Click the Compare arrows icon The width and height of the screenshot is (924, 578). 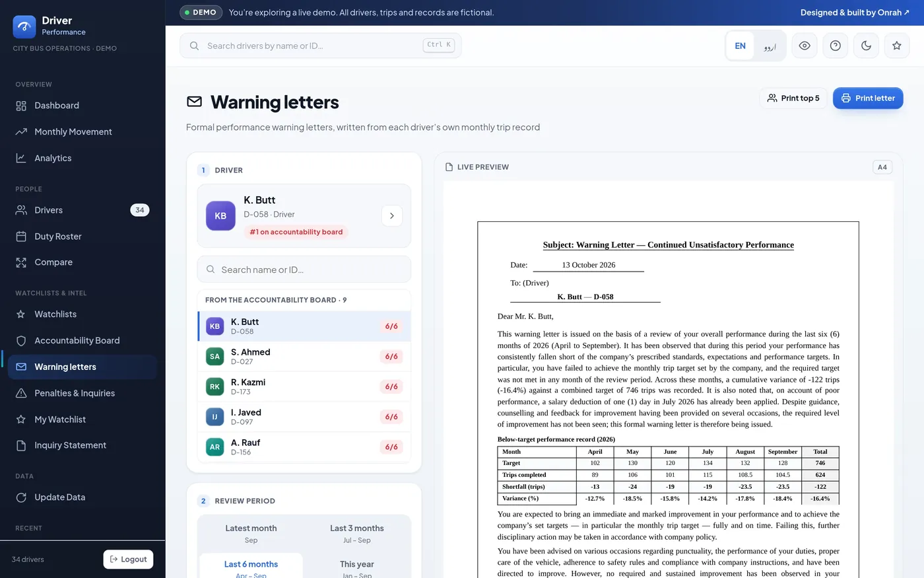[21, 262]
